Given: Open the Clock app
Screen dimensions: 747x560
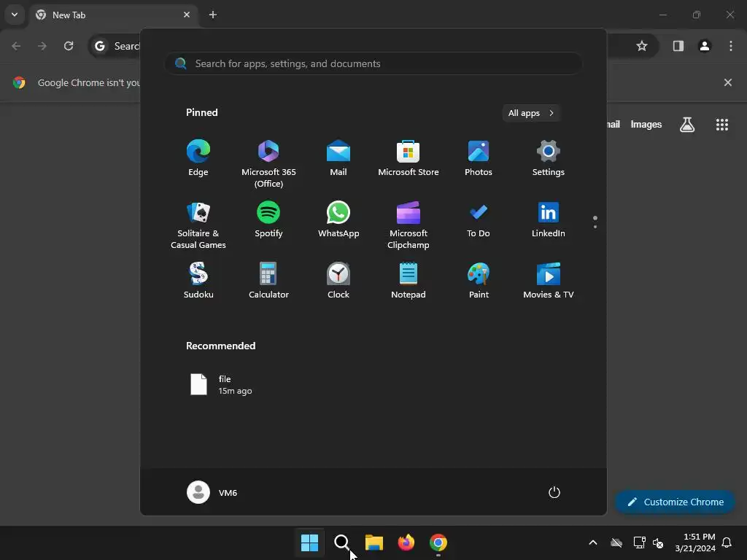Looking at the screenshot, I should [x=338, y=281].
